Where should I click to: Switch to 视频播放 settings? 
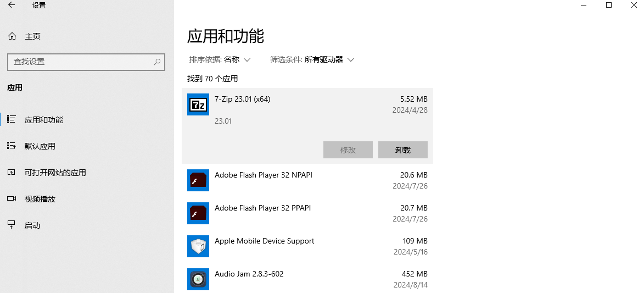40,199
